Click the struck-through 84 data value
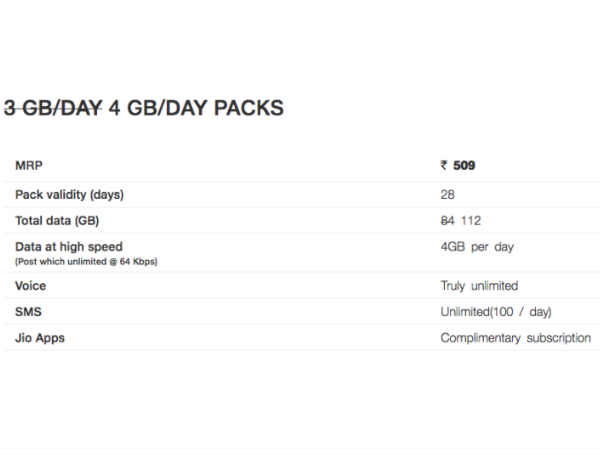 click(447, 220)
